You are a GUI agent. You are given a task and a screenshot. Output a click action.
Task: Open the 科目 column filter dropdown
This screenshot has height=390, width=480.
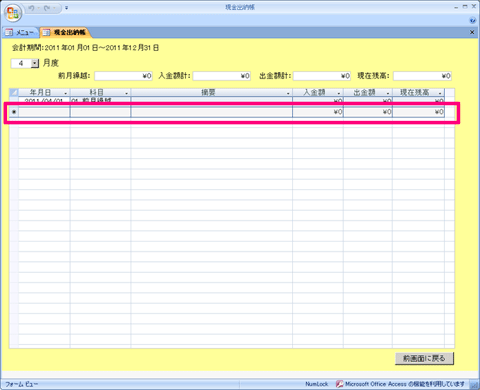(126, 93)
